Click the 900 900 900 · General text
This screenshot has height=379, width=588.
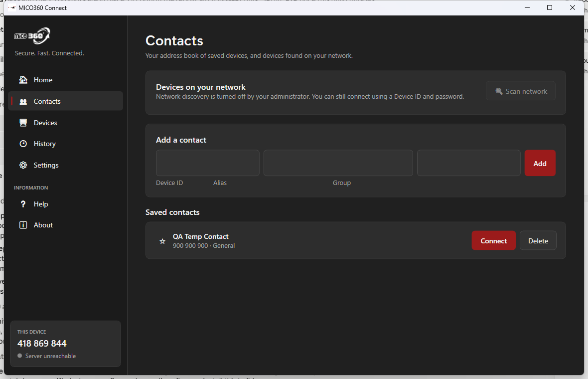(x=204, y=246)
